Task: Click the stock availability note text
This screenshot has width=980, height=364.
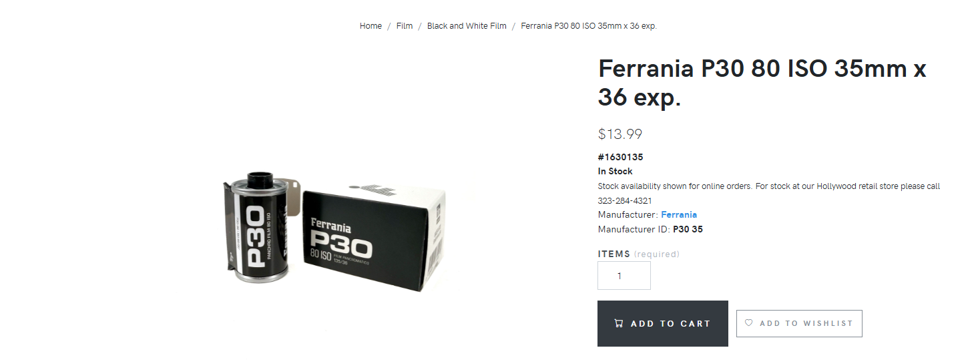Action: [x=769, y=193]
